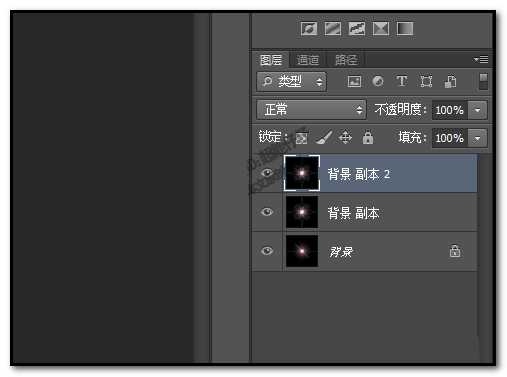Open the 正常 blend mode dropdown
The width and height of the screenshot is (507, 377).
pos(311,110)
